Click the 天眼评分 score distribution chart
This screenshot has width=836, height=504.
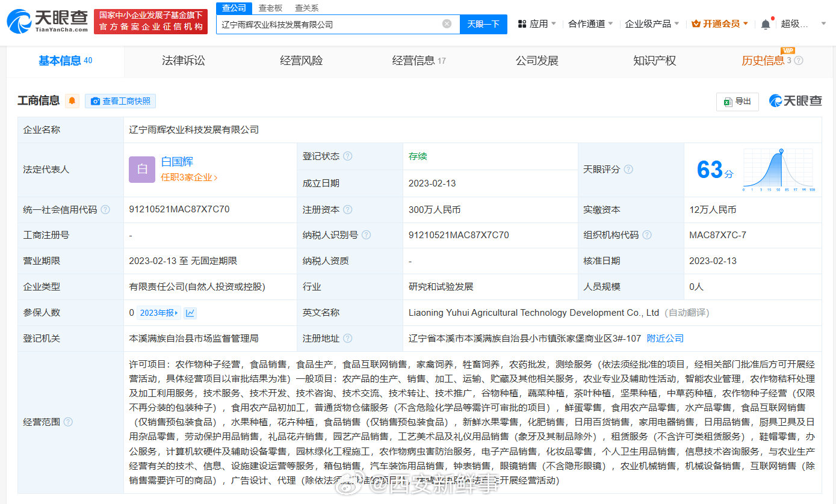click(778, 170)
